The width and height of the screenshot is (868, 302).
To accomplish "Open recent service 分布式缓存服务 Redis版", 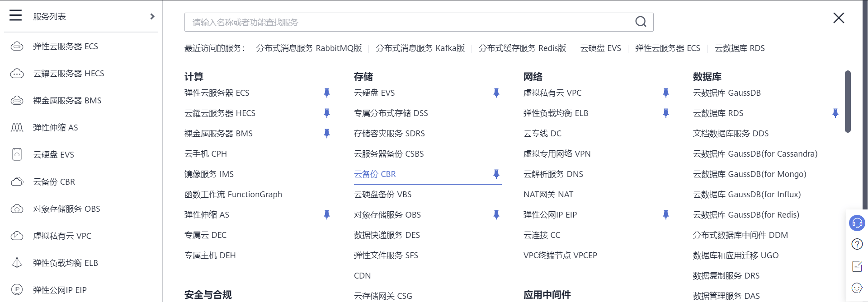I will tap(523, 48).
